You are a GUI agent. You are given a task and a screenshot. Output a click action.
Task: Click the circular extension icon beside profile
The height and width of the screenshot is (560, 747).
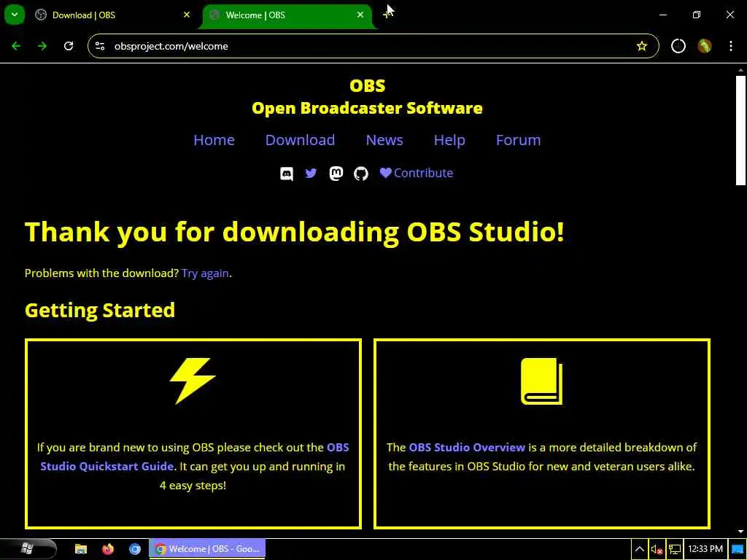[x=678, y=46]
